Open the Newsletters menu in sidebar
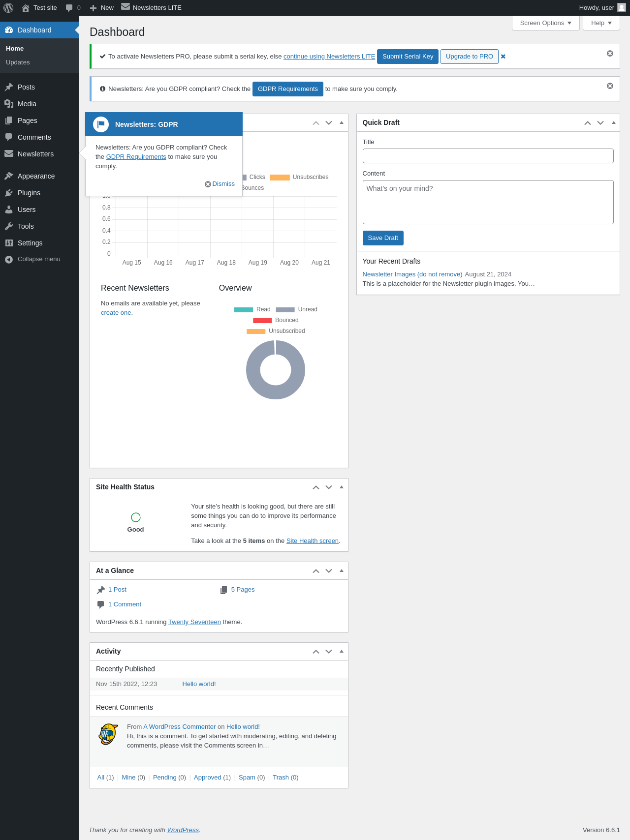Image resolution: width=630 pixels, height=840 pixels. 35,154
